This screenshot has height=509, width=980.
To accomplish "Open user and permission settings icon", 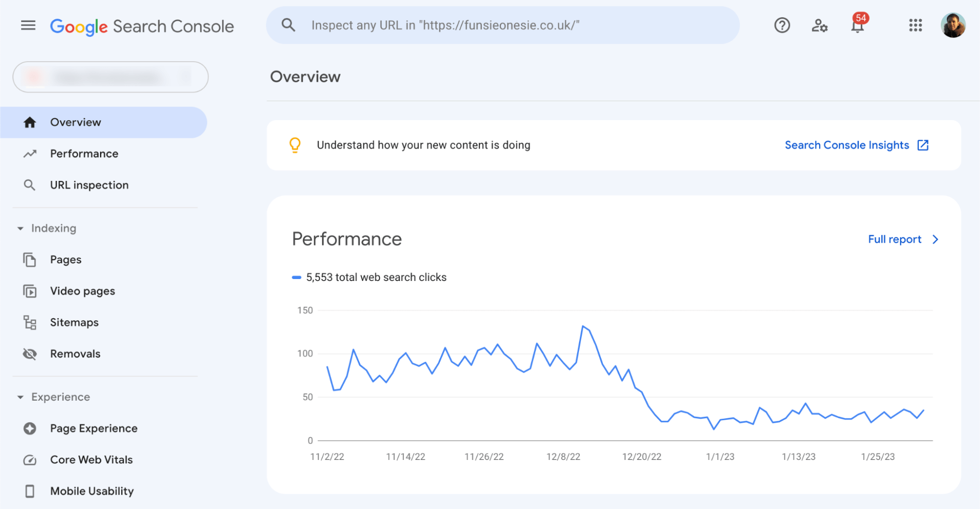I will 819,26.
